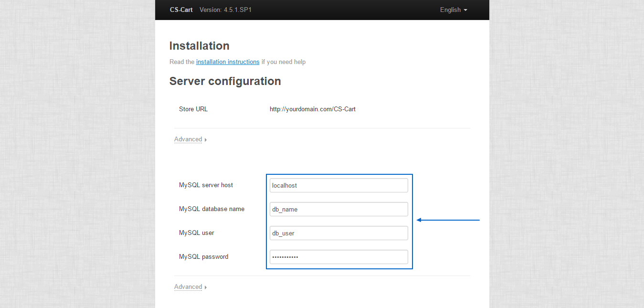Open the installation instructions link
The height and width of the screenshot is (308, 644).
point(228,62)
